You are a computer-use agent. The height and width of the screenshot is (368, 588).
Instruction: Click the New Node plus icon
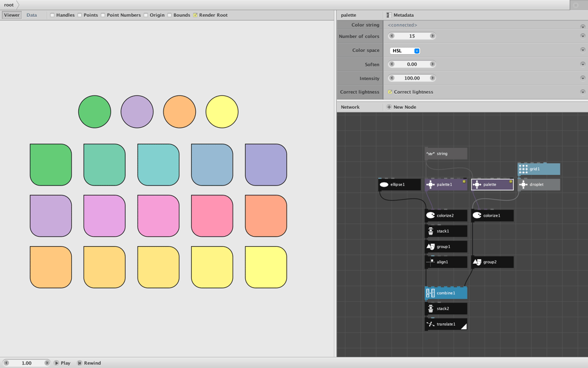click(389, 107)
